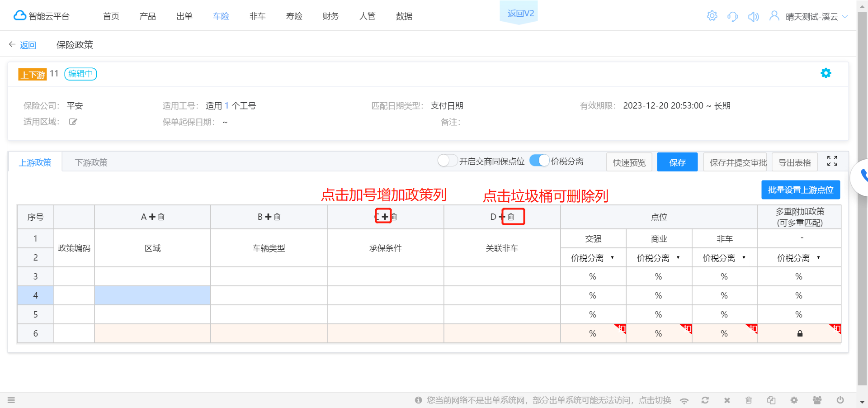This screenshot has width=868, height=408.
Task: Click the refresh icon in bottom bar
Action: coord(705,400)
